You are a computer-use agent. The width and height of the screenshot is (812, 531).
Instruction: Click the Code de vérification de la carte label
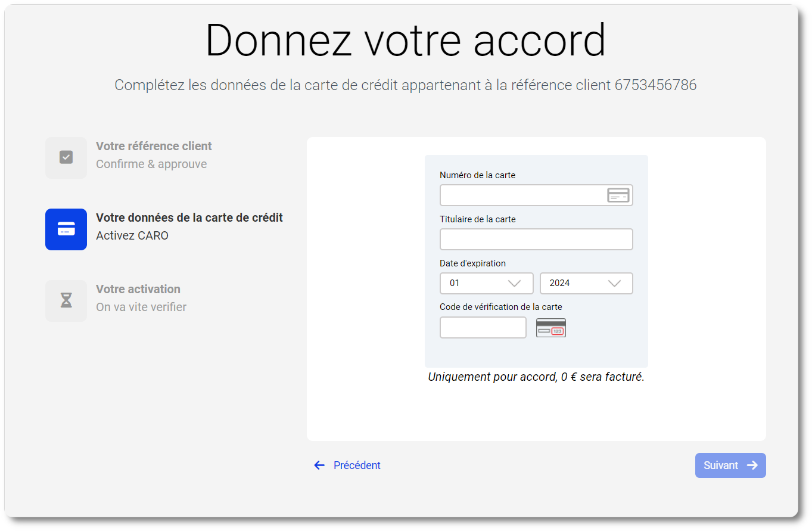501,307
